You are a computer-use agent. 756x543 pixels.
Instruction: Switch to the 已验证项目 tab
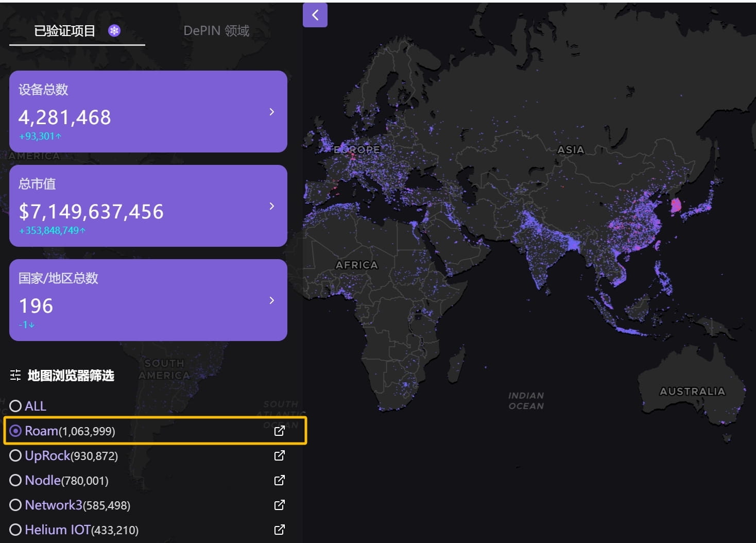coord(65,31)
